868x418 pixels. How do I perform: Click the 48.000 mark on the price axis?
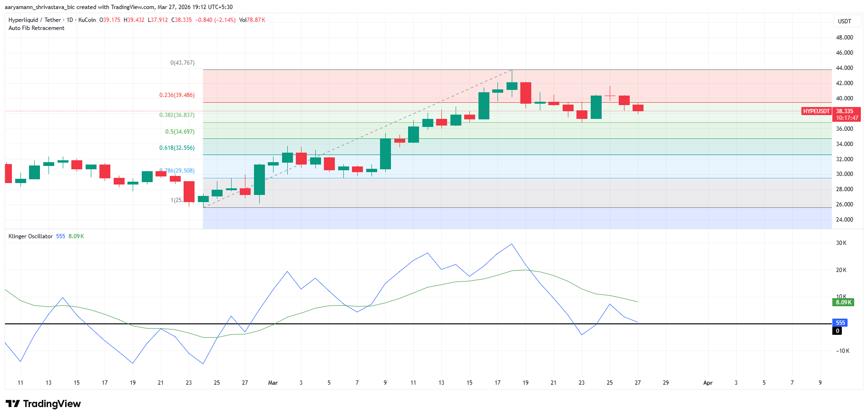click(844, 38)
